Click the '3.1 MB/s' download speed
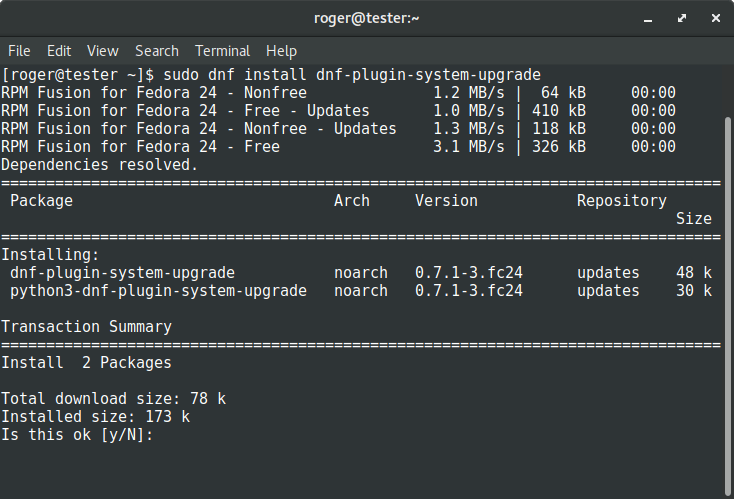This screenshot has width=734, height=499. (469, 147)
